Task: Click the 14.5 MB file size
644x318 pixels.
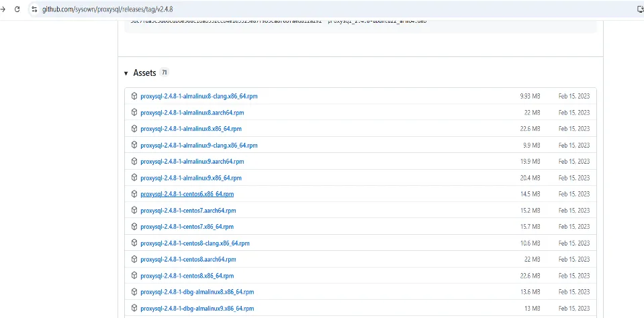Action: point(531,194)
